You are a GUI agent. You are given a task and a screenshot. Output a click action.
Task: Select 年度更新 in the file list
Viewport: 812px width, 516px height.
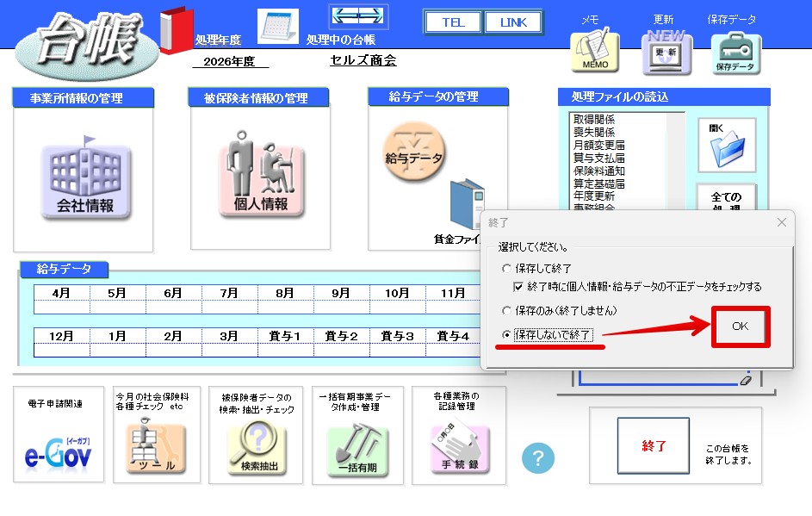click(x=594, y=196)
